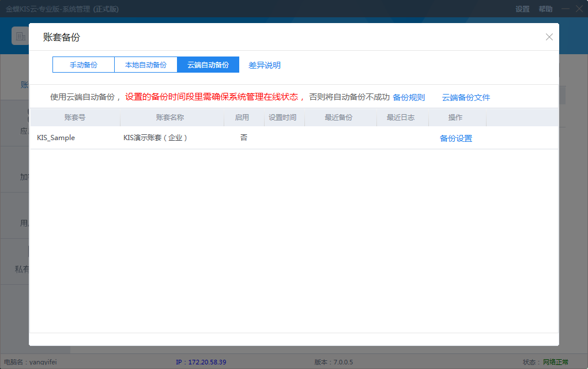Select the 云端自动备份 tab
Viewport: 588px width, 369px height.
click(208, 65)
